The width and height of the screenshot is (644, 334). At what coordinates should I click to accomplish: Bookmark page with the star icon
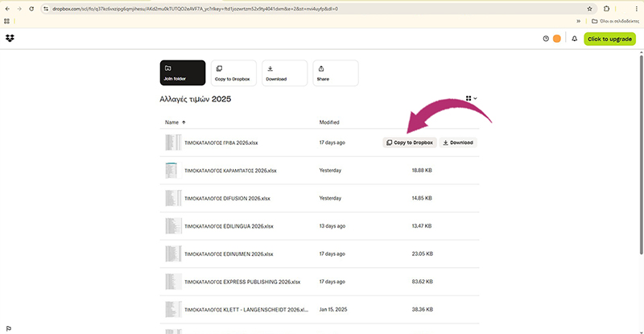coord(589,9)
